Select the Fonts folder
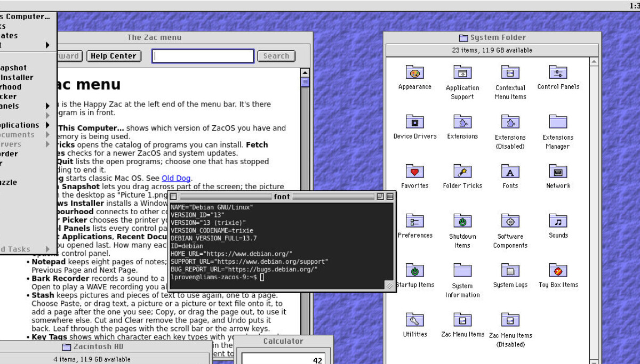 [510, 171]
